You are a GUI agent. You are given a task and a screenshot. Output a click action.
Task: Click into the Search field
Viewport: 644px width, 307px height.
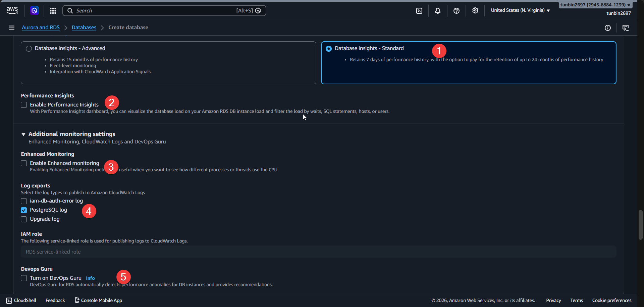coord(151,10)
